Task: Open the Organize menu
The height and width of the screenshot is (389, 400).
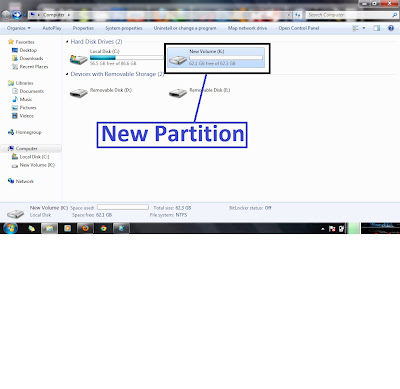Action: (19, 28)
